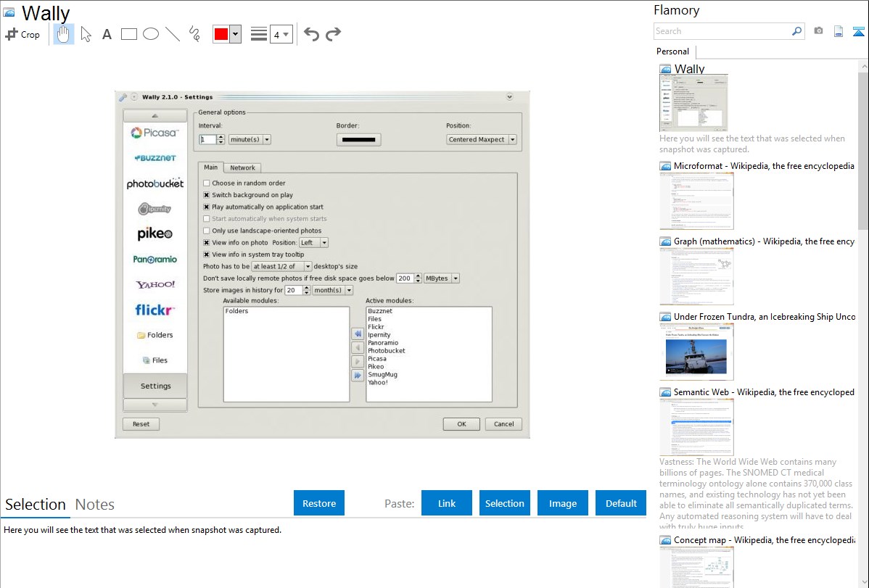Pick the rectangle shape tool
The height and width of the screenshot is (588, 869).
(x=128, y=34)
